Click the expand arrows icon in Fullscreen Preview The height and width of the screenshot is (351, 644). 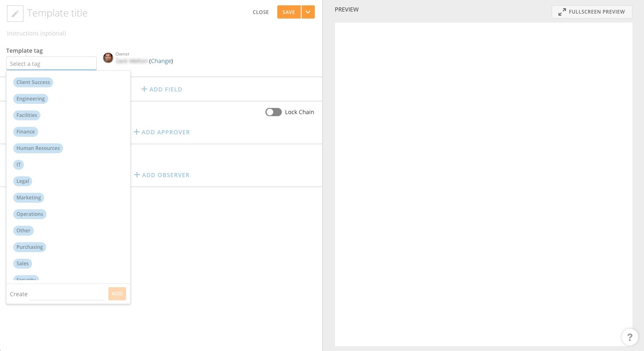coord(562,12)
